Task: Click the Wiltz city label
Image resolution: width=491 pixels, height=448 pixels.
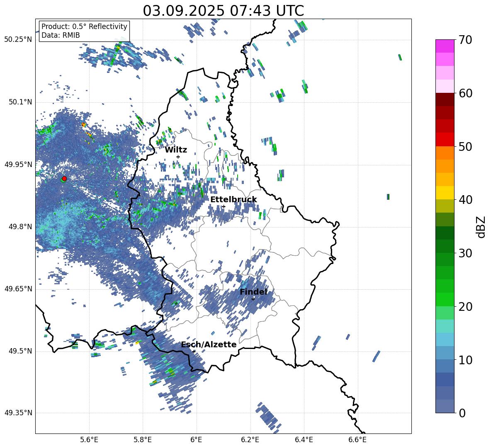Action: (x=176, y=150)
